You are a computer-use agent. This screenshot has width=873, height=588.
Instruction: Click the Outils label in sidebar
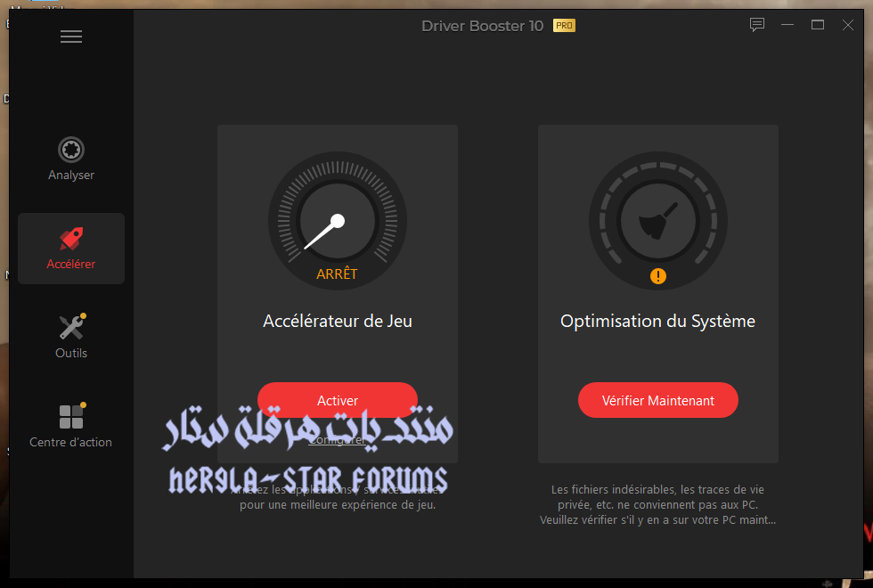[71, 353]
